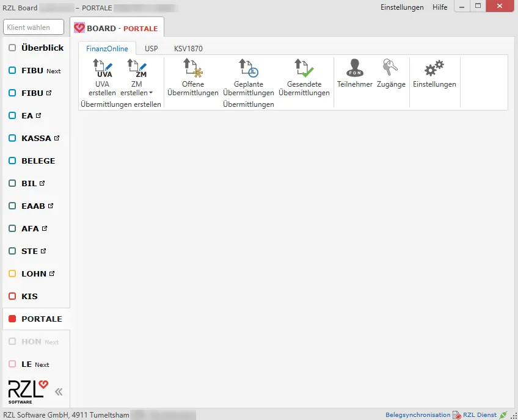Launch the EA module

point(36,115)
